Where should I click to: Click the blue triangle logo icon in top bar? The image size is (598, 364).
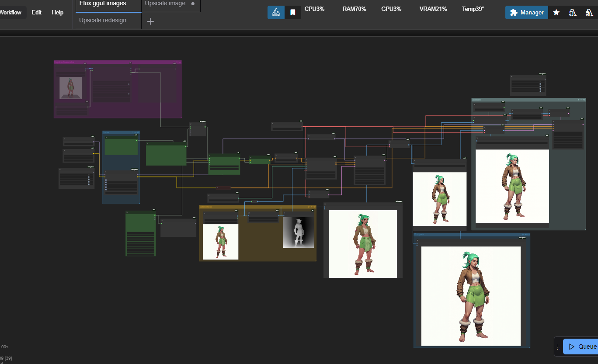276,13
